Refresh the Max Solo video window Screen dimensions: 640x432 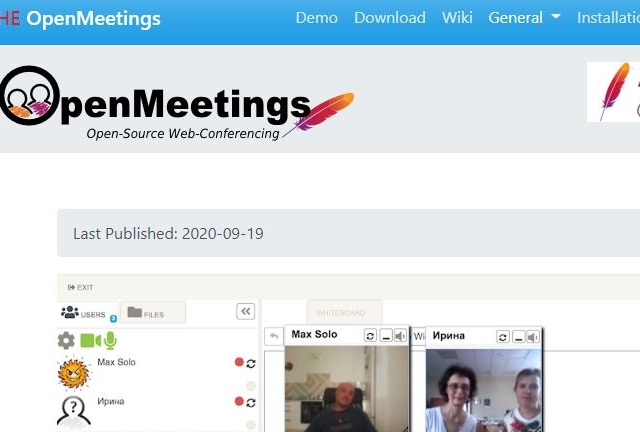[x=370, y=336]
